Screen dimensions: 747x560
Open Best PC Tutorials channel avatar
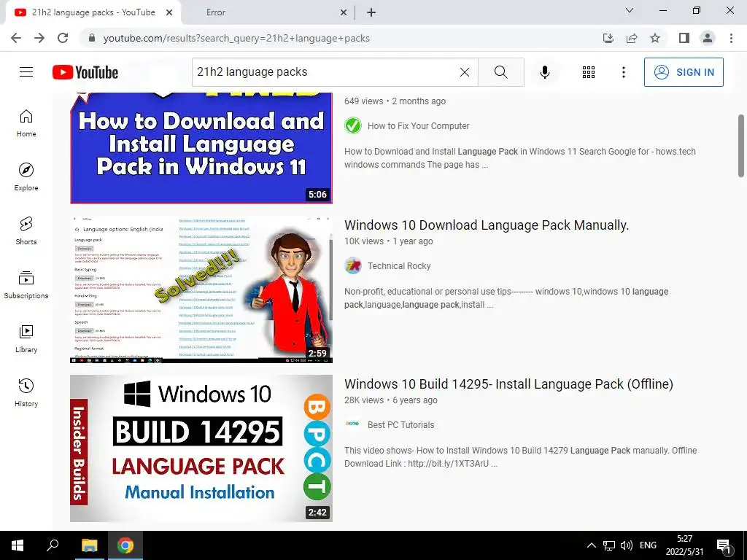353,424
